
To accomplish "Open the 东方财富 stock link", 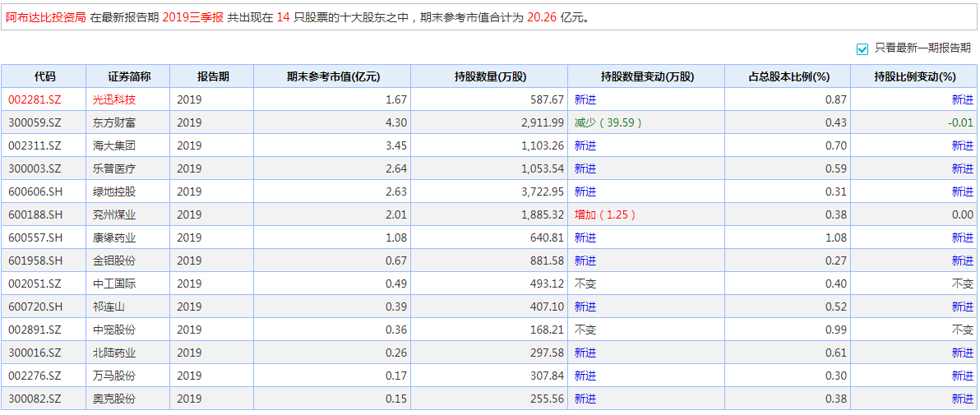I will click(114, 122).
